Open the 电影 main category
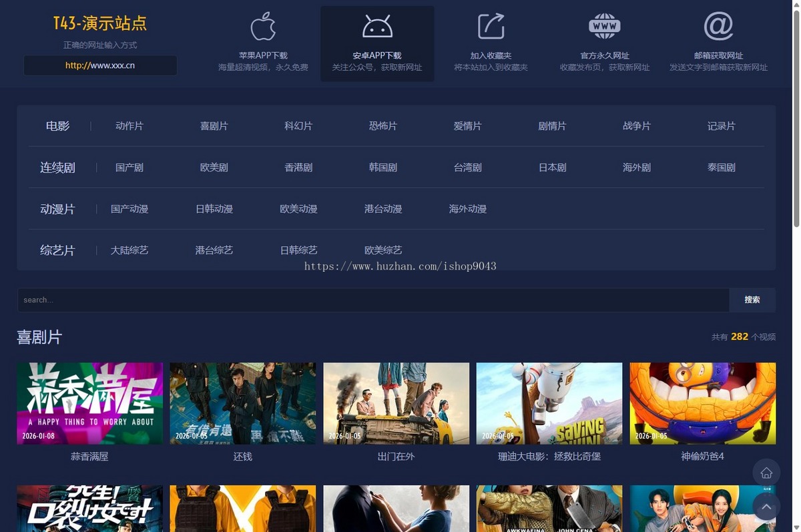Image resolution: width=801 pixels, height=532 pixels. click(x=57, y=126)
